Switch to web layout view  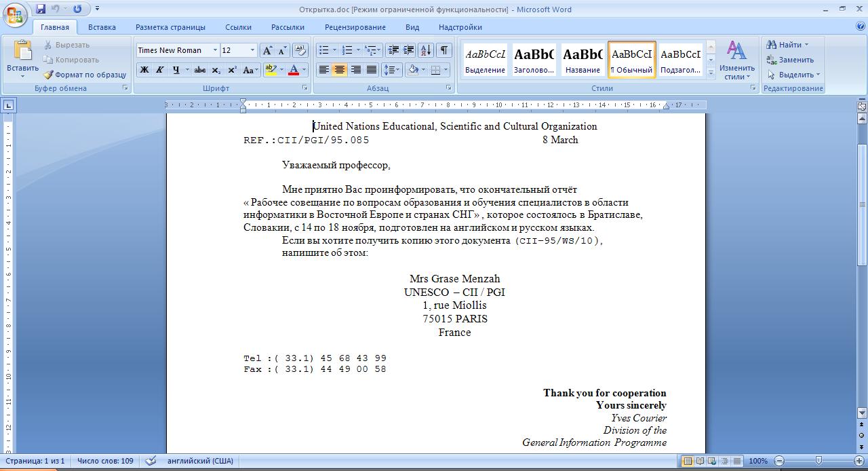(x=712, y=461)
